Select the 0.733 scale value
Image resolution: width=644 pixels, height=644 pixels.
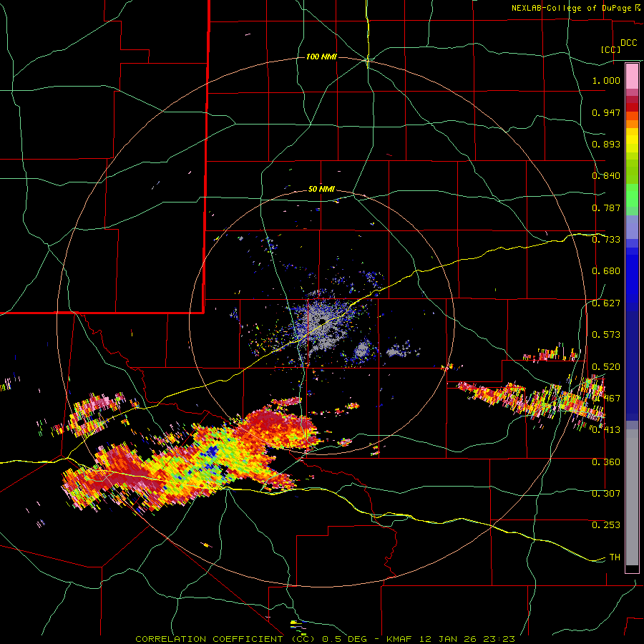[x=606, y=240]
